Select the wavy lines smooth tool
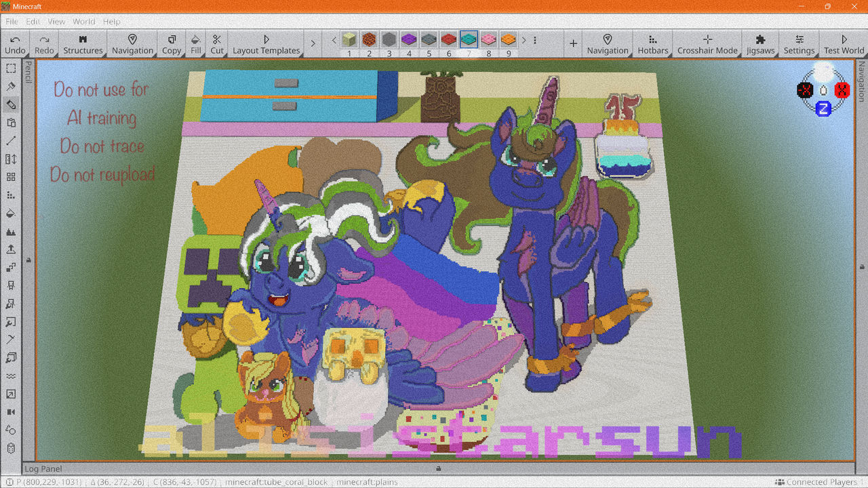The width and height of the screenshot is (868, 488). [11, 375]
